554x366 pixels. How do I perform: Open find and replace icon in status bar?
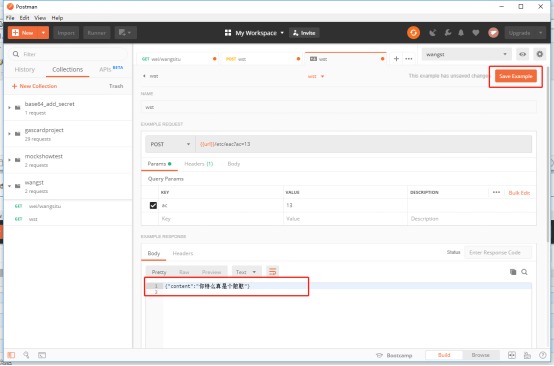[x=26, y=355]
